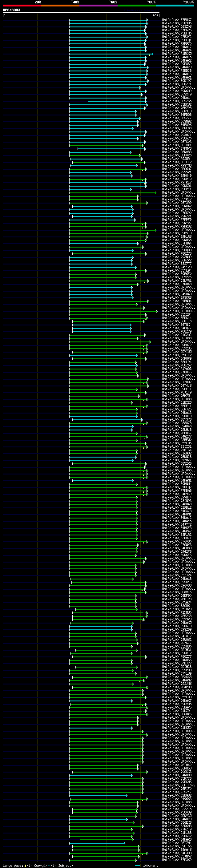Screen dimensions: 197x868
Task: Select the UniRef100_C4NAL8 label
Action: tap(177, 579)
